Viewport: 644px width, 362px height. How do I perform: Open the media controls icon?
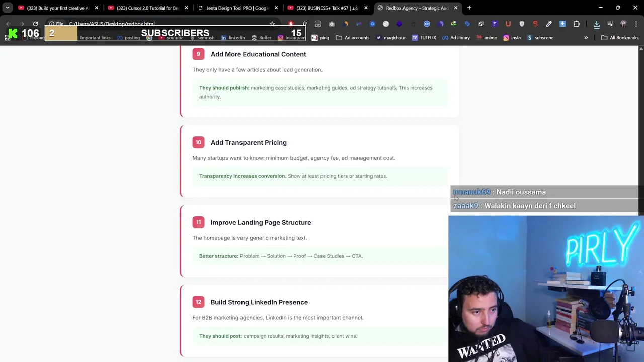click(x=610, y=24)
